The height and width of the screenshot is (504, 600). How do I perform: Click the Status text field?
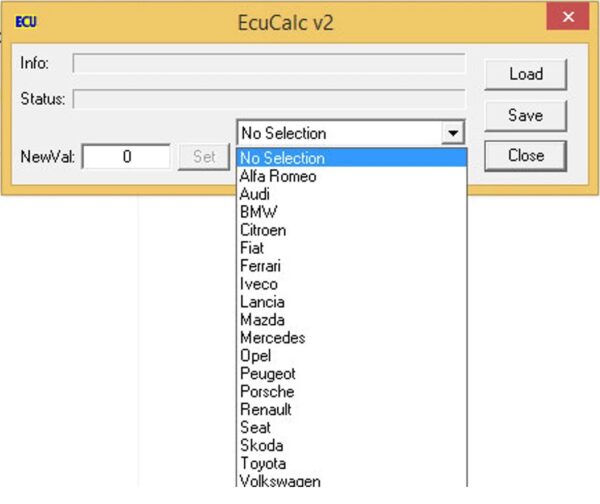(269, 99)
